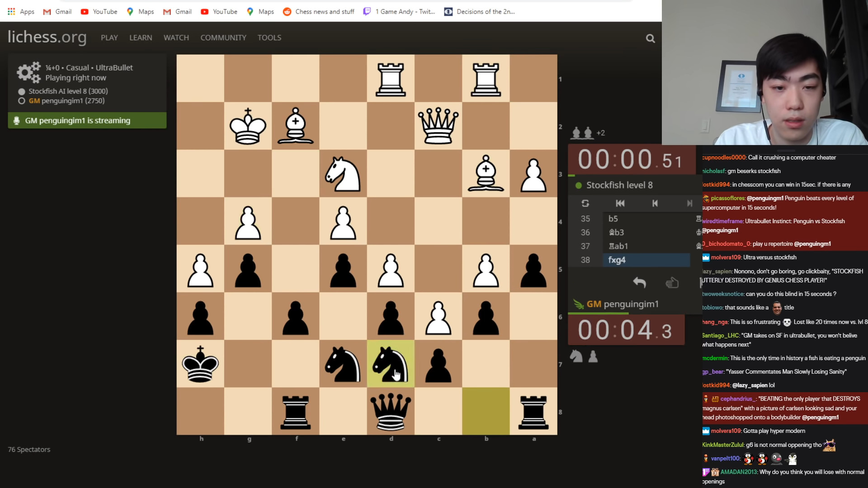
Task: Click the streaming microphone icon
Action: tap(17, 121)
